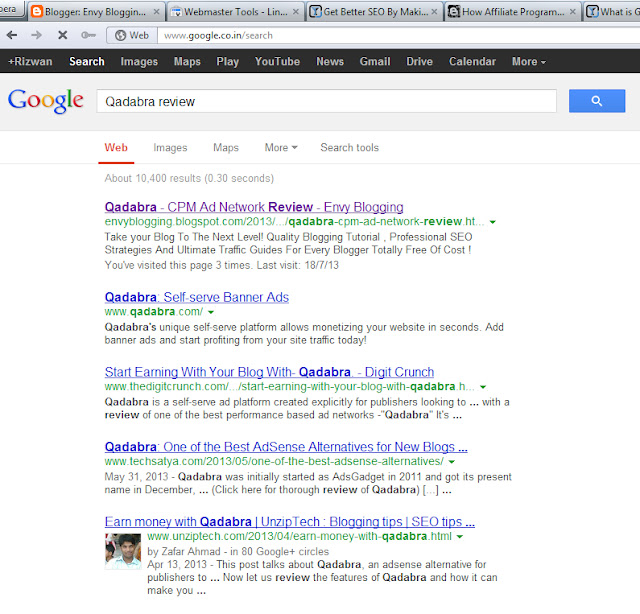Click the favicon on How Affiliate Program tab
Image resolution: width=640 pixels, height=614 pixels.
pyautogui.click(x=453, y=11)
